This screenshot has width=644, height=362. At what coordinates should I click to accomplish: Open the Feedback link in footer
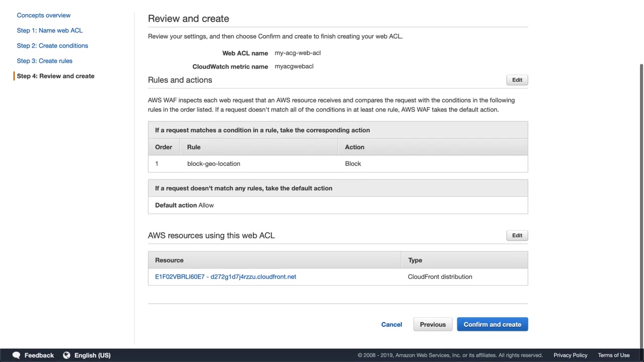(x=39, y=355)
